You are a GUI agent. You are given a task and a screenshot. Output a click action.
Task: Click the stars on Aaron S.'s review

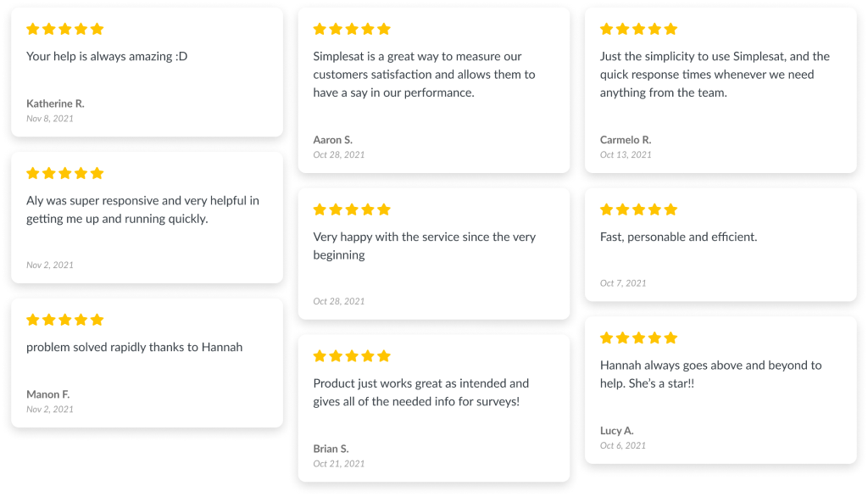click(x=352, y=29)
